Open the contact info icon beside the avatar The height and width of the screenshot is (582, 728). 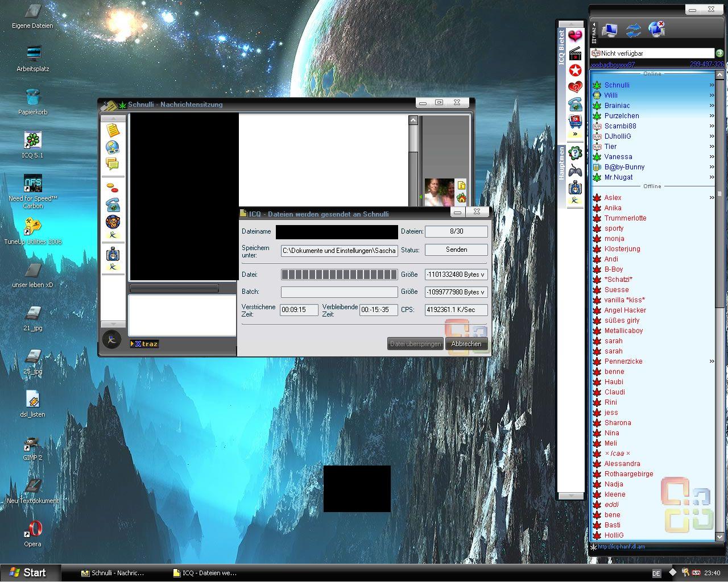461,185
